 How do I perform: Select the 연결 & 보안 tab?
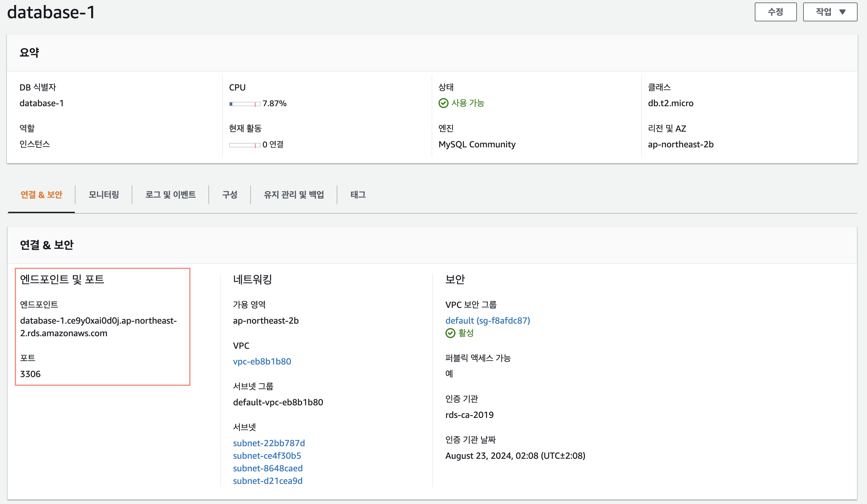pos(41,194)
